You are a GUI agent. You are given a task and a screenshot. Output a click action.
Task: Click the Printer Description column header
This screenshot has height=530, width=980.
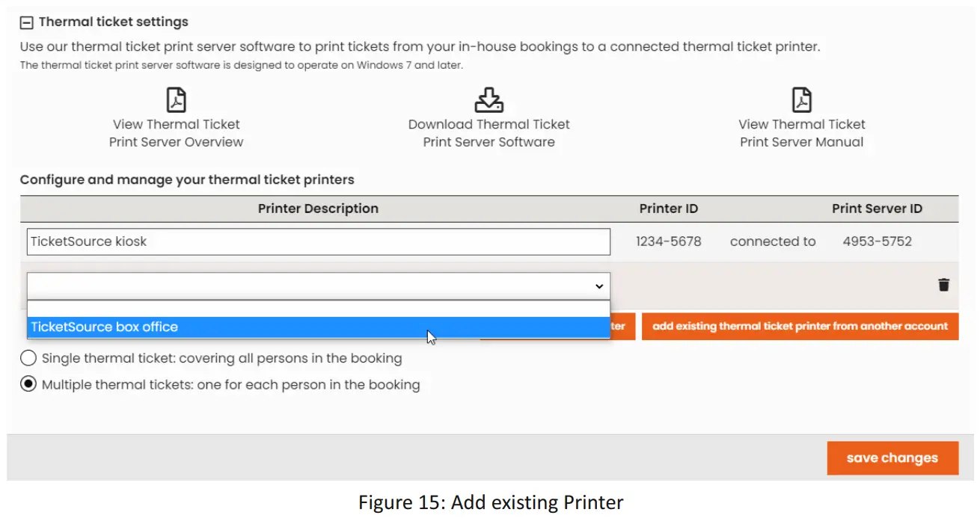point(318,209)
